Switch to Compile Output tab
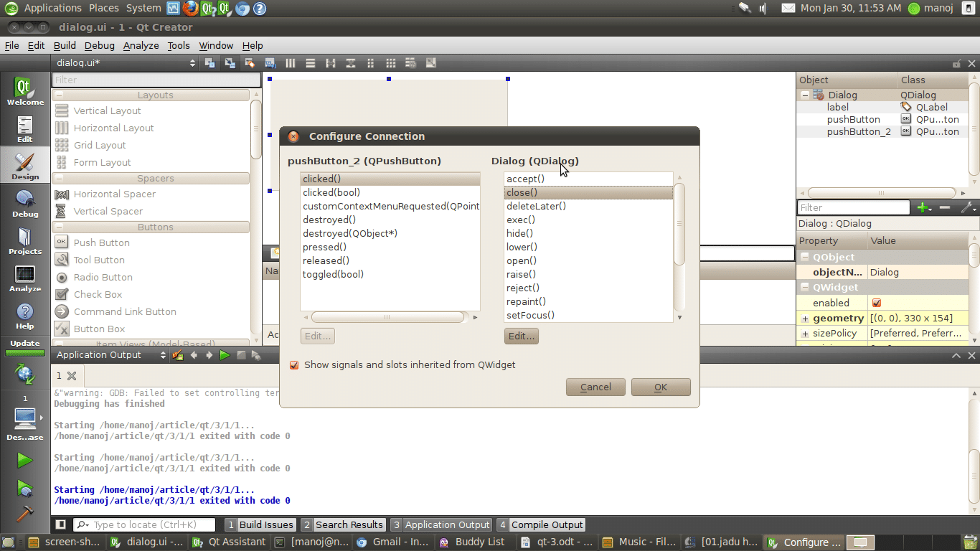Screen dimensions: 980x551 540,524
